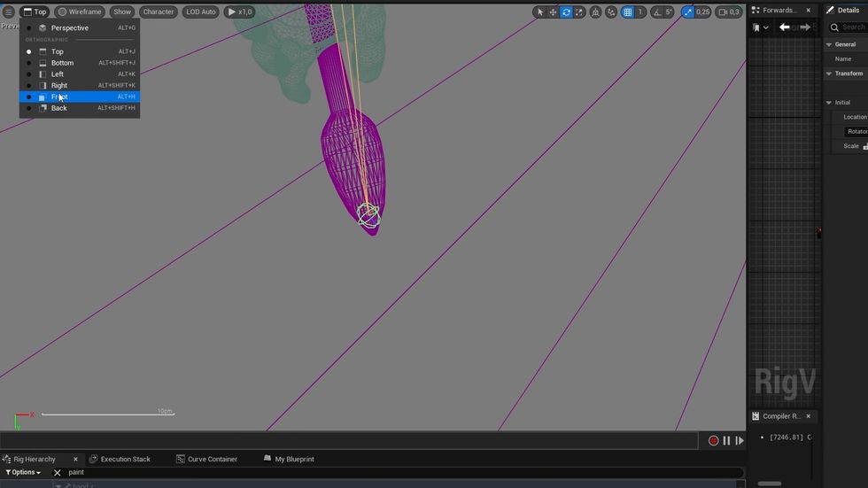The height and width of the screenshot is (488, 868).
Task: Click the Perspective cube icon
Action: (x=43, y=27)
